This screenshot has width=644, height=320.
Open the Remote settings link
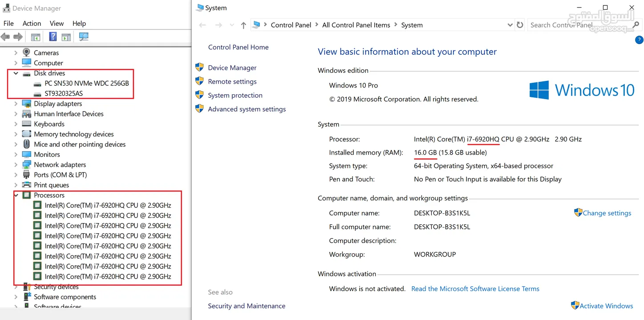232,81
